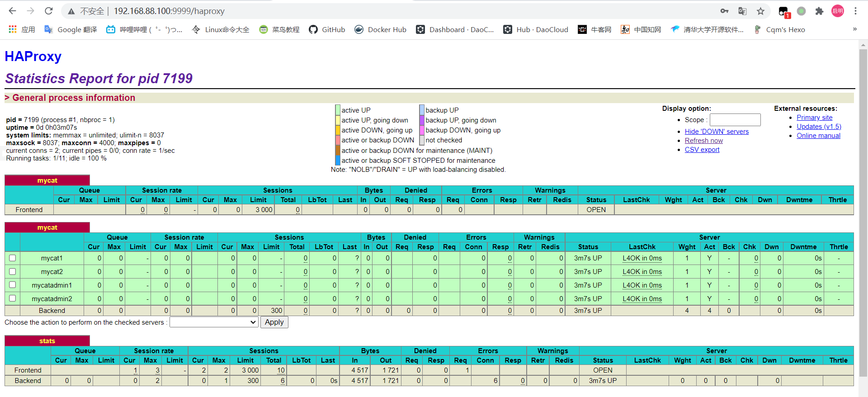This screenshot has height=397, width=868.
Task: Open the Google 翻译 bookmark
Action: coord(71,29)
